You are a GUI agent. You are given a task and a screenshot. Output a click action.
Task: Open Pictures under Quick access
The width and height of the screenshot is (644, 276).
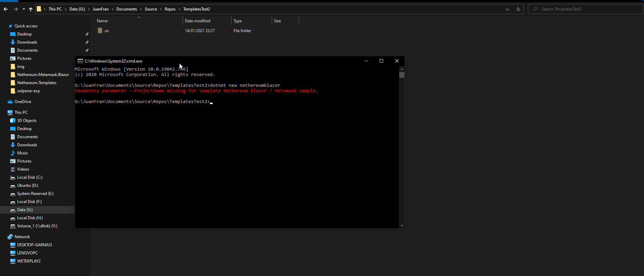coord(24,58)
